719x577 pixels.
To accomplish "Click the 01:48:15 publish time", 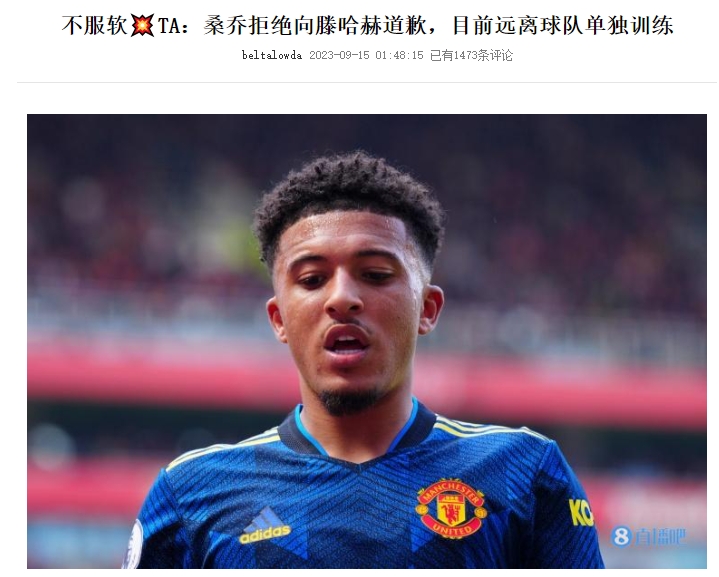I will point(399,55).
